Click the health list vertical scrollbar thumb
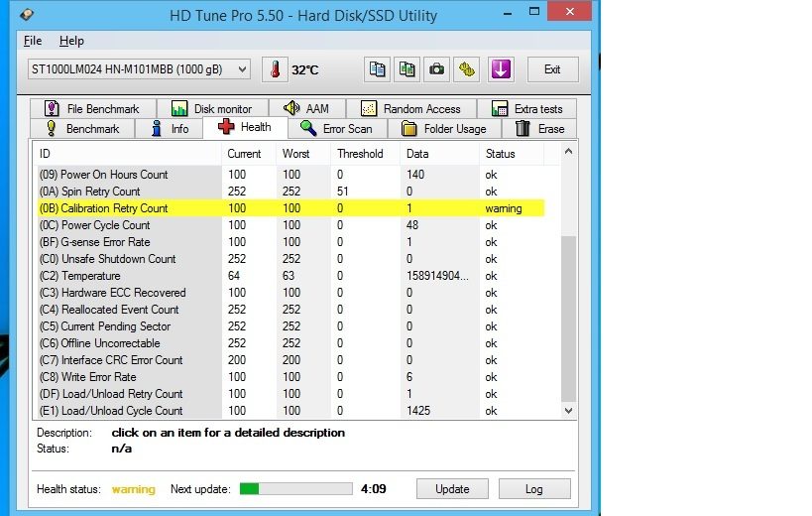This screenshot has height=516, width=812. tap(569, 319)
